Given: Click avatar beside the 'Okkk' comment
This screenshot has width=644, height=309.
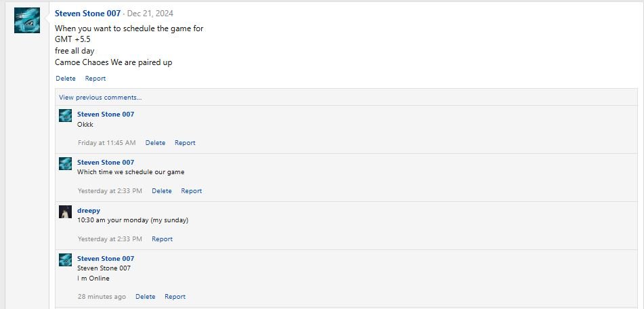Looking at the screenshot, I should [65, 115].
